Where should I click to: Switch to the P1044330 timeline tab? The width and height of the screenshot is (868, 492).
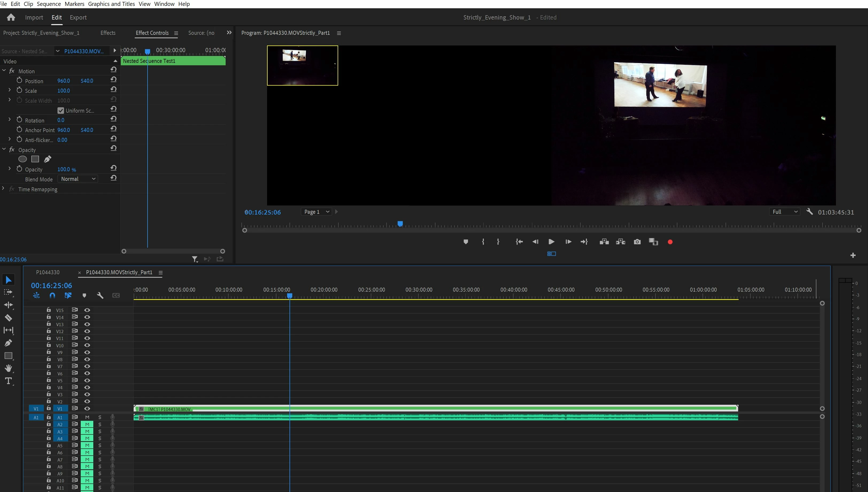(48, 272)
